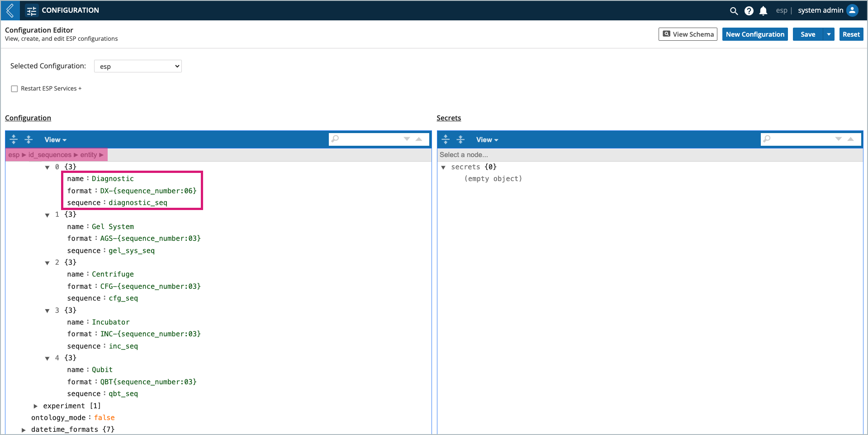This screenshot has width=868, height=435.
Task: Enable the Restart ESP Services checkbox
Action: click(14, 89)
